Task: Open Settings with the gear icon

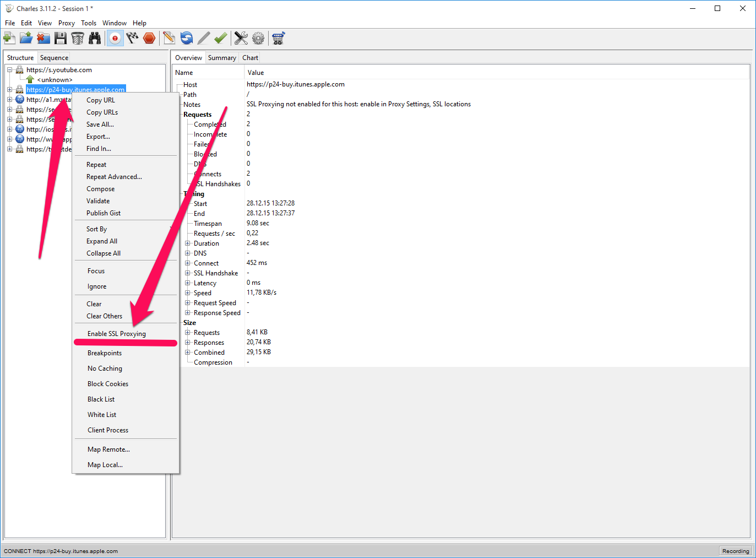Action: click(x=258, y=38)
